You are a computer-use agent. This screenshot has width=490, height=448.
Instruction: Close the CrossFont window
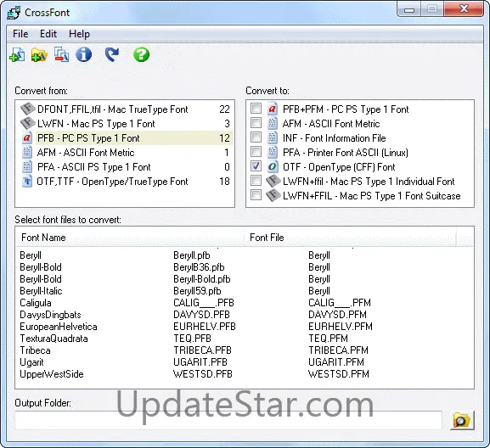pos(464,9)
